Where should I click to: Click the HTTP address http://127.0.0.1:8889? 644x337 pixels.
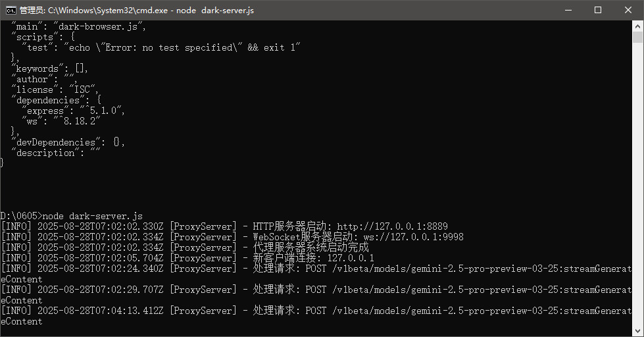pyautogui.click(x=392, y=226)
